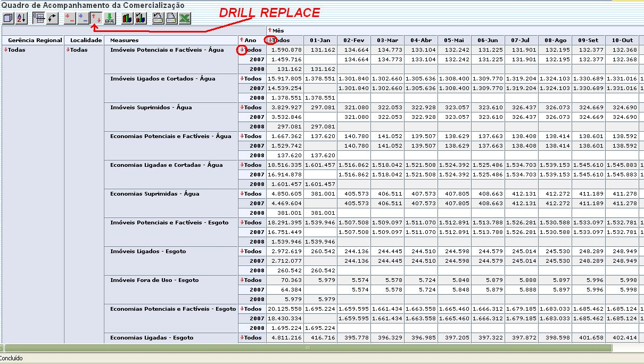Image resolution: width=644 pixels, height=364 pixels.
Task: Open the print preview icon
Action: [x=157, y=18]
